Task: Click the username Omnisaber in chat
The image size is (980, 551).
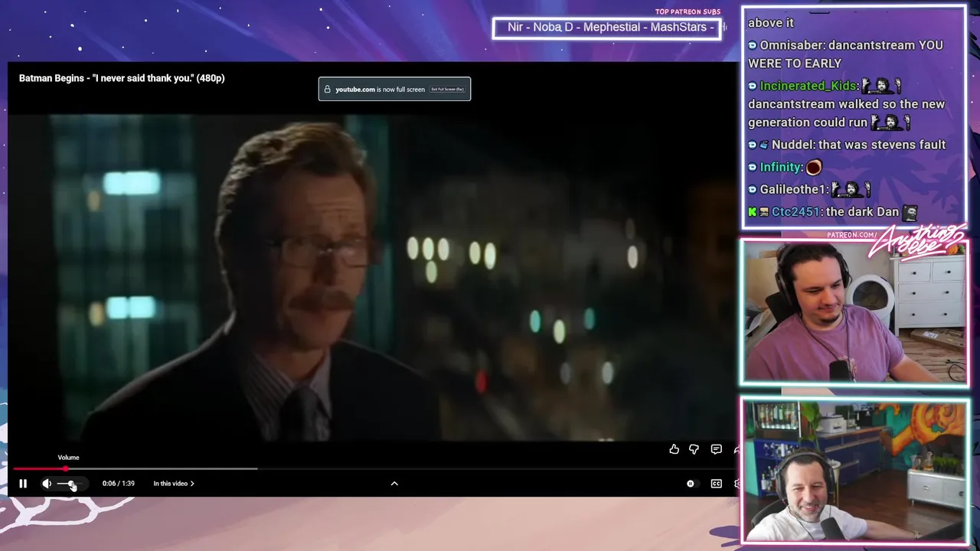Action: (x=792, y=45)
